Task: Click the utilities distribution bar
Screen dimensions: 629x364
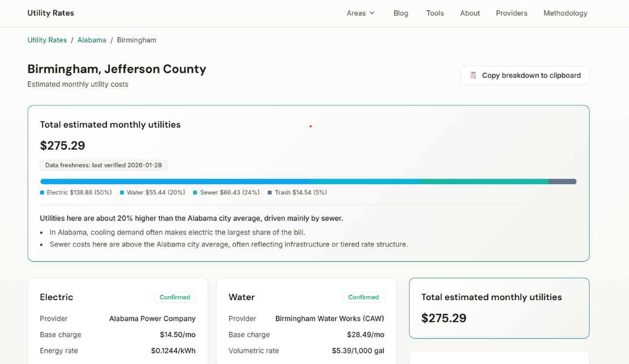Action: [308, 181]
